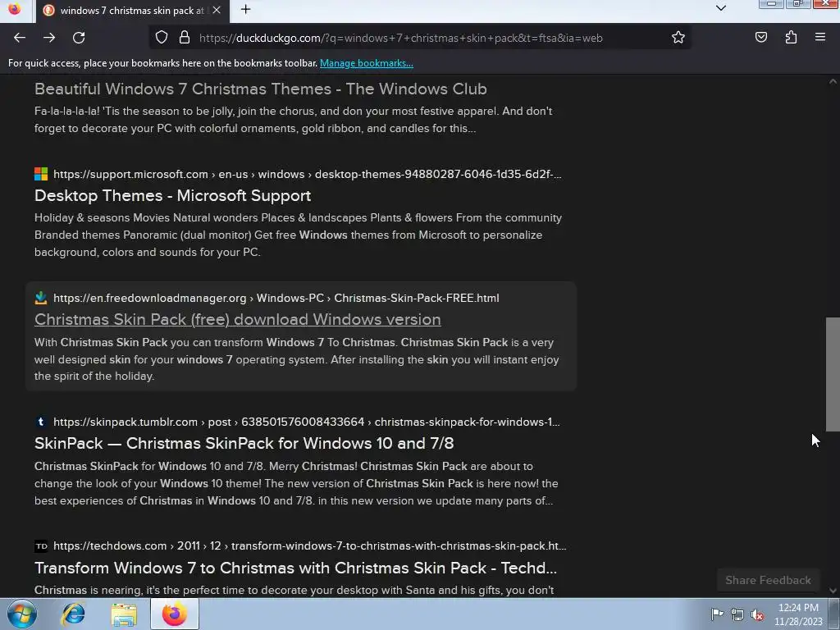Open the techdows.com result URL
840x630 pixels.
pyautogui.click(x=309, y=546)
